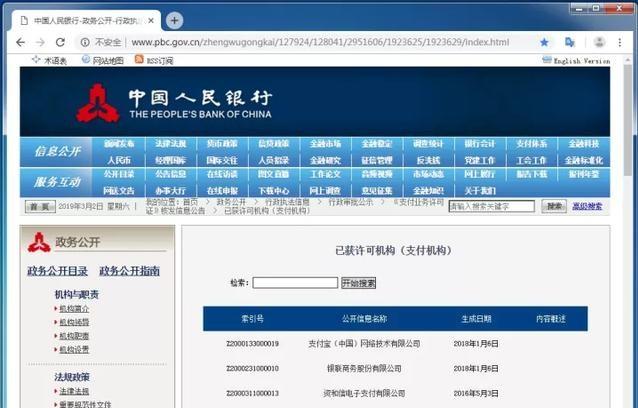This screenshot has width=638, height=408.
Task: Click the 首页 home button
Action: coord(40,207)
